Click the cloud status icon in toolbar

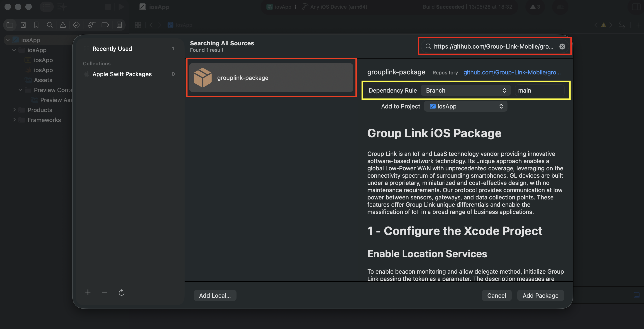(x=560, y=7)
